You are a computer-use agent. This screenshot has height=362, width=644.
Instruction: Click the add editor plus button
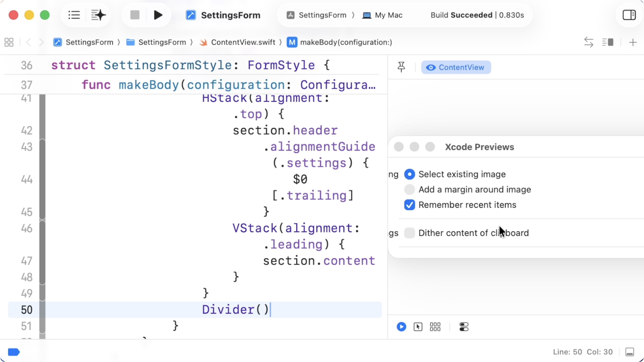click(633, 42)
